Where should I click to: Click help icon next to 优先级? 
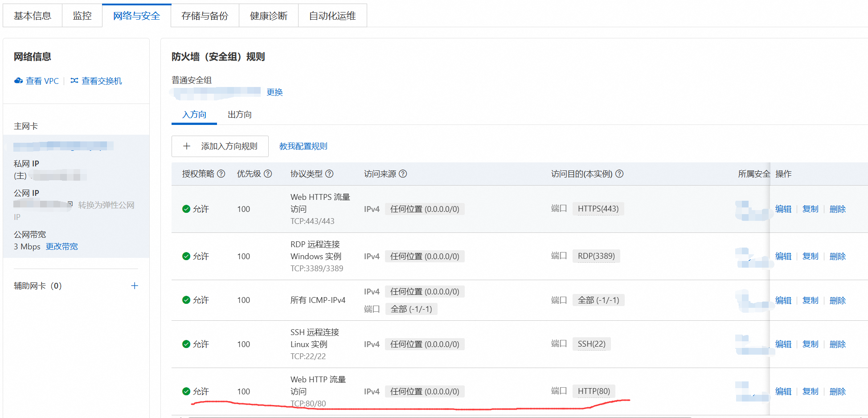pos(268,174)
